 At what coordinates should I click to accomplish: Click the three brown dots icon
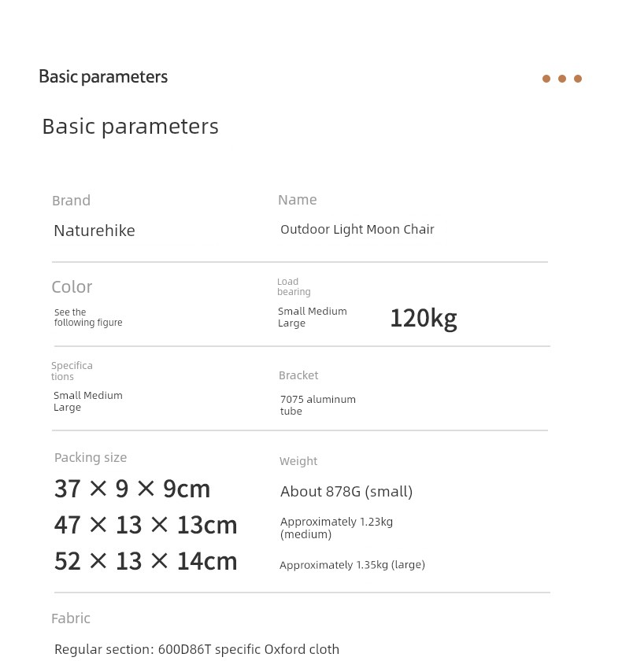[x=562, y=79]
